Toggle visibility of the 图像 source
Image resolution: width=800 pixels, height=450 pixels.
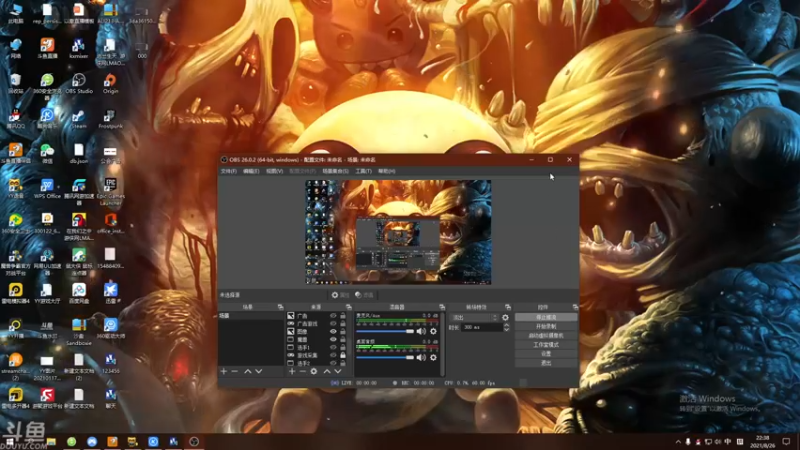[333, 332]
